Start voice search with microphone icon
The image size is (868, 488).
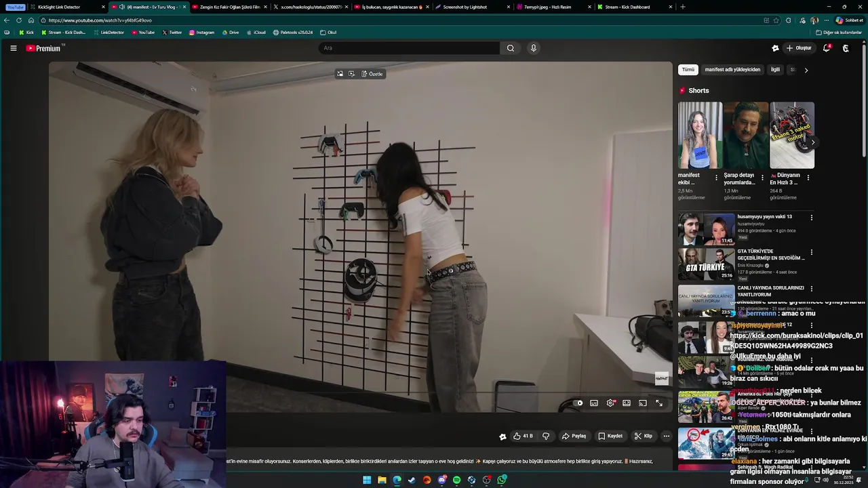point(534,48)
